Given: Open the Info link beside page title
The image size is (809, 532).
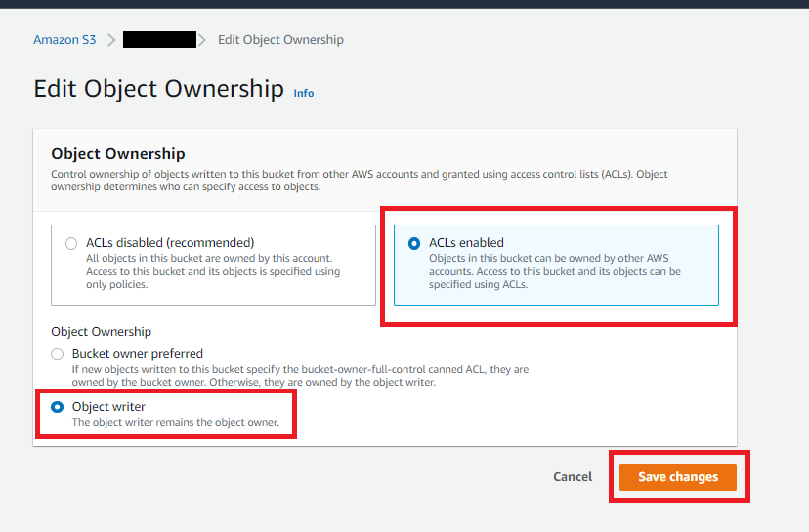Looking at the screenshot, I should (304, 93).
